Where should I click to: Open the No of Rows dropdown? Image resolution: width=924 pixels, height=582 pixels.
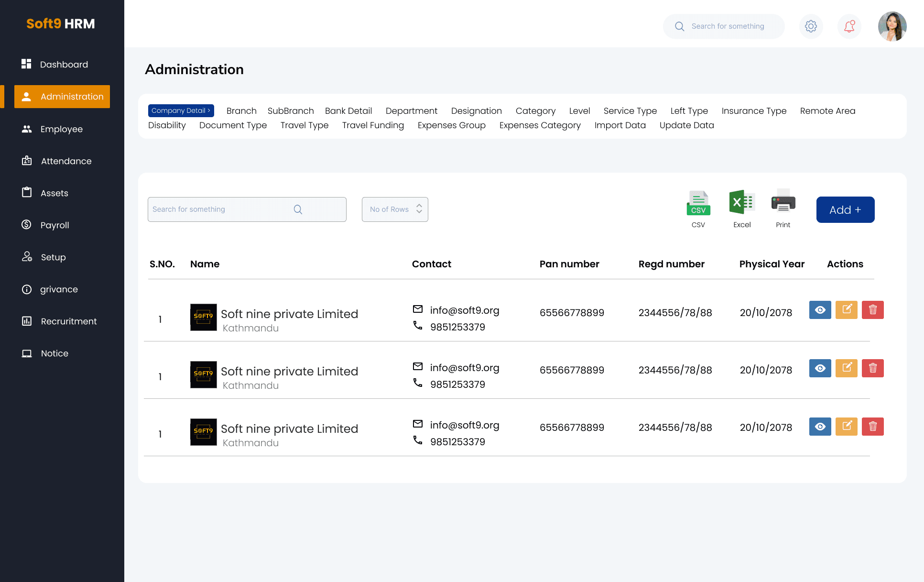[395, 209]
